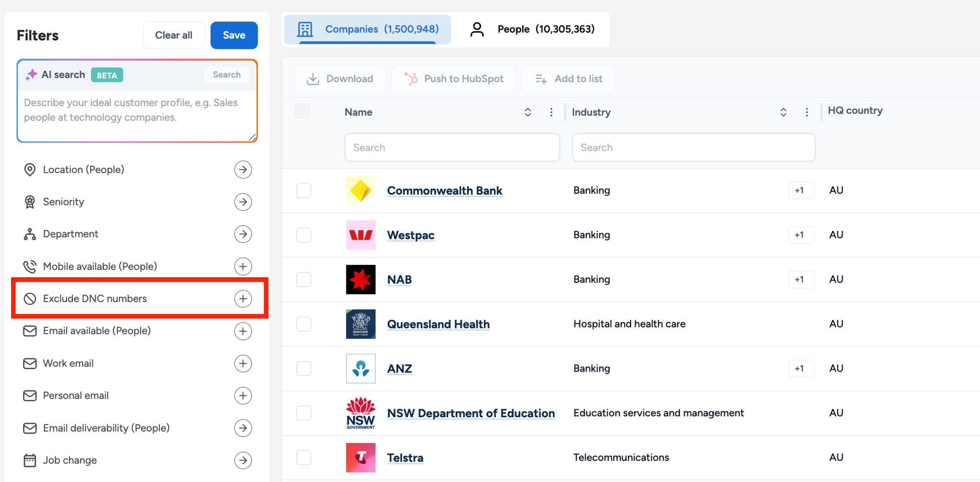The image size is (980, 482).
Task: Click the Add to list icon
Action: coord(541,79)
